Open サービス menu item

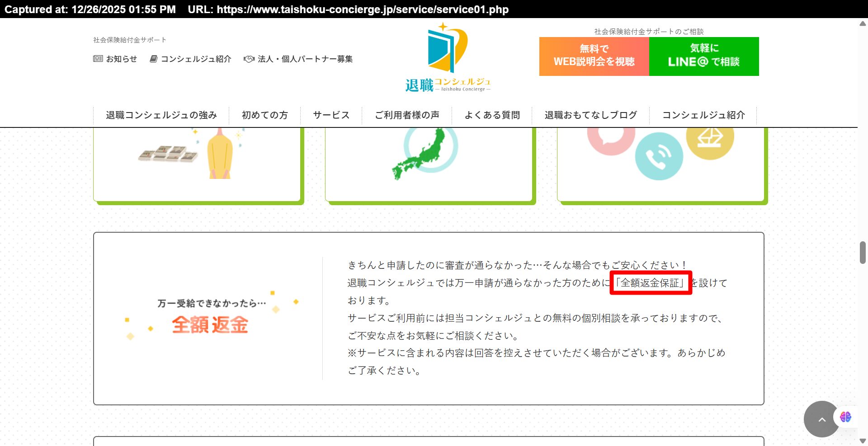click(331, 115)
